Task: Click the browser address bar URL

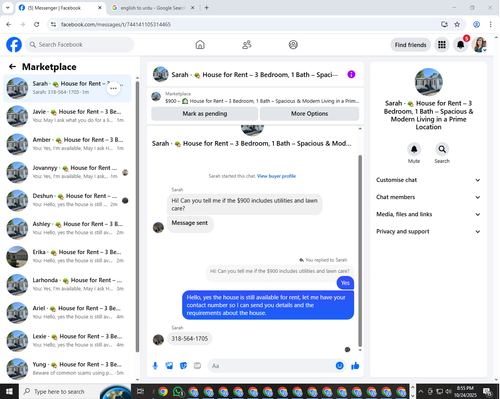Action: tap(116, 24)
